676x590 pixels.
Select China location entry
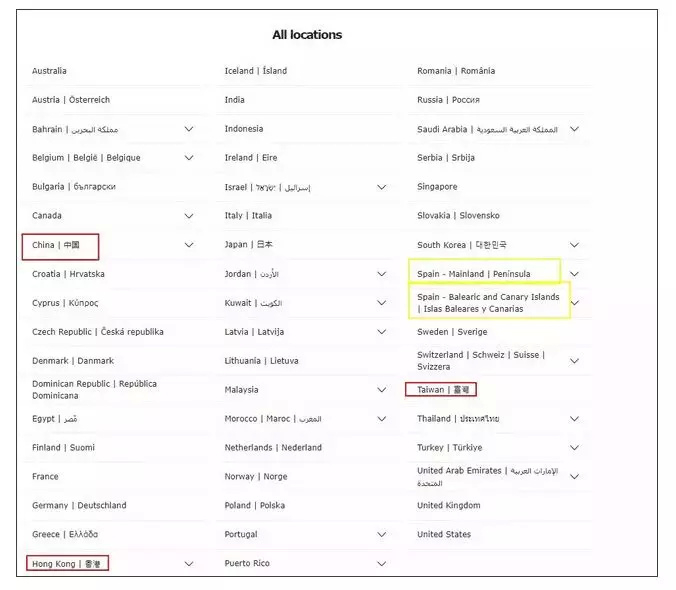[56, 245]
